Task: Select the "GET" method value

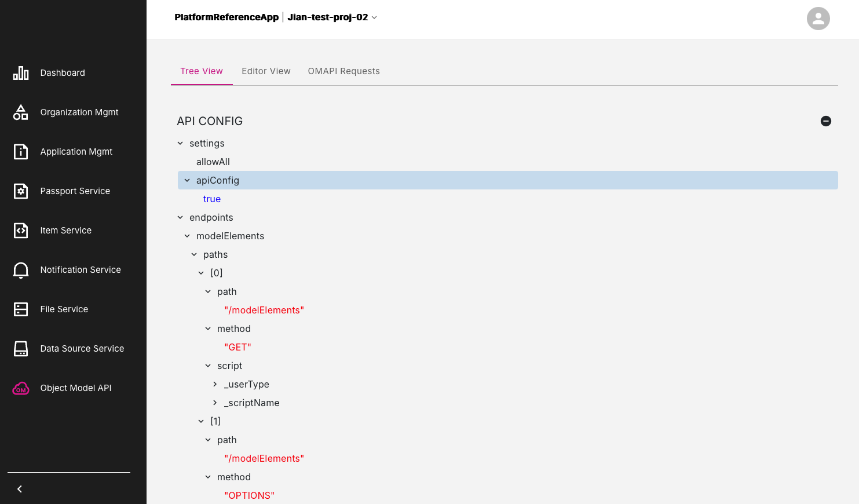Action: pyautogui.click(x=237, y=347)
